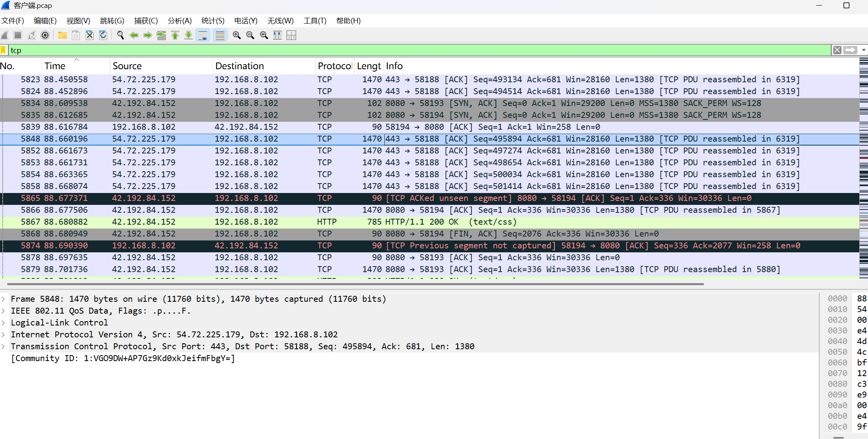Click the open capture file folder icon
Screen dimensions: 868x439
click(62, 35)
